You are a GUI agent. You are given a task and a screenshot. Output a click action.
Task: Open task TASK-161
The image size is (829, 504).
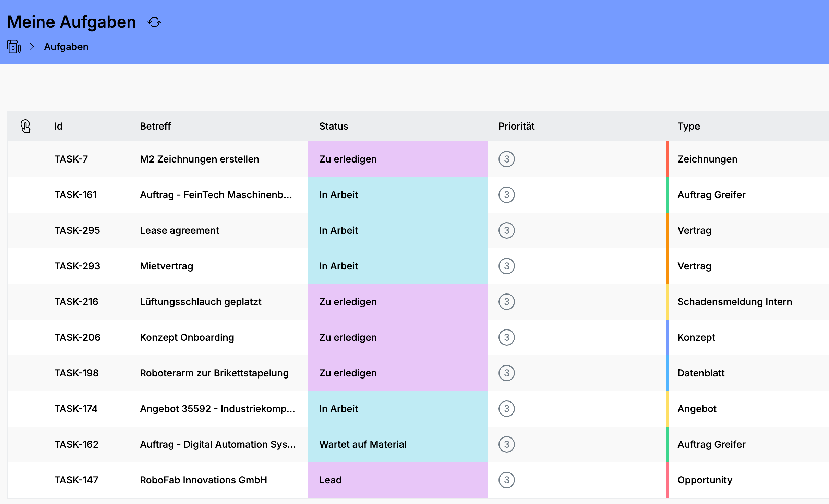(75, 195)
